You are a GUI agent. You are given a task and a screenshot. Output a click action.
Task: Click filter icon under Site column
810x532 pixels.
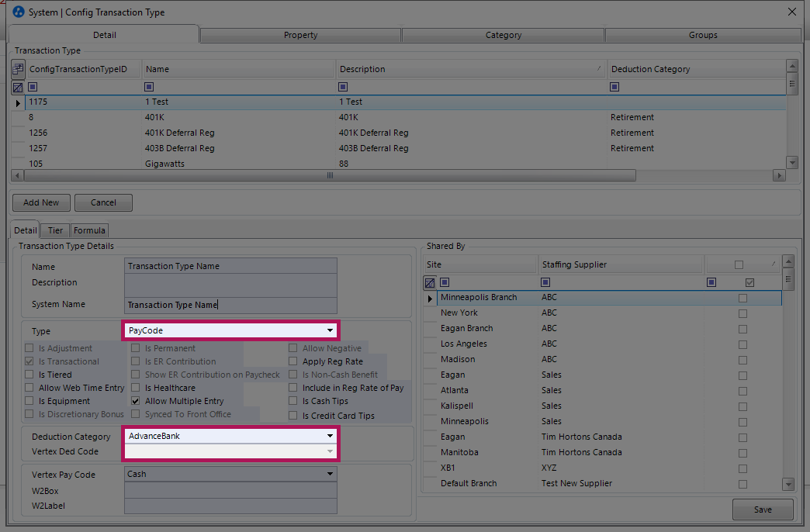pyautogui.click(x=445, y=282)
